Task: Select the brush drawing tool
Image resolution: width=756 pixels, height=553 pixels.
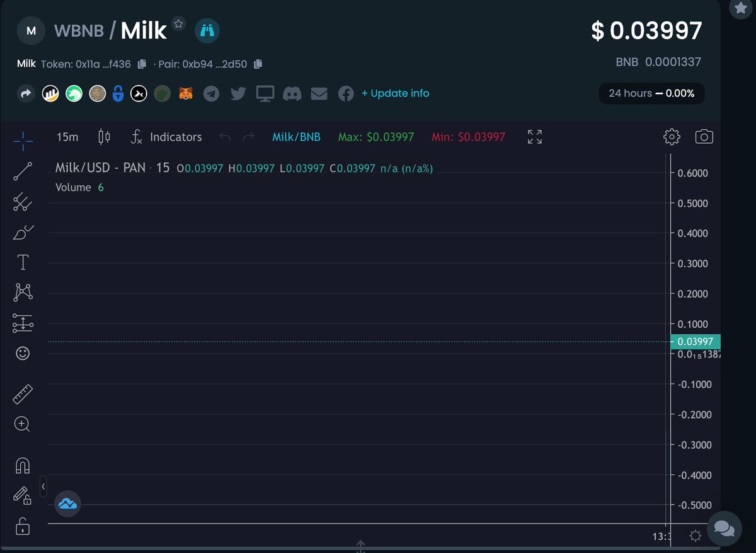Action: point(23,232)
